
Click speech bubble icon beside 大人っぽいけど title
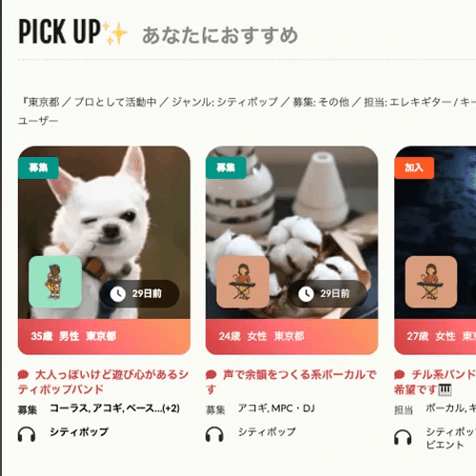(x=23, y=375)
